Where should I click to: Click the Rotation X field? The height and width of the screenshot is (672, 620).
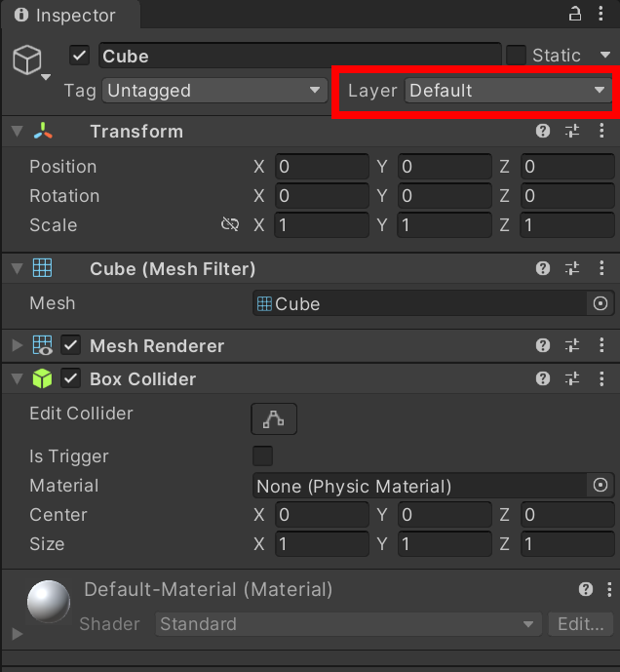point(322,195)
